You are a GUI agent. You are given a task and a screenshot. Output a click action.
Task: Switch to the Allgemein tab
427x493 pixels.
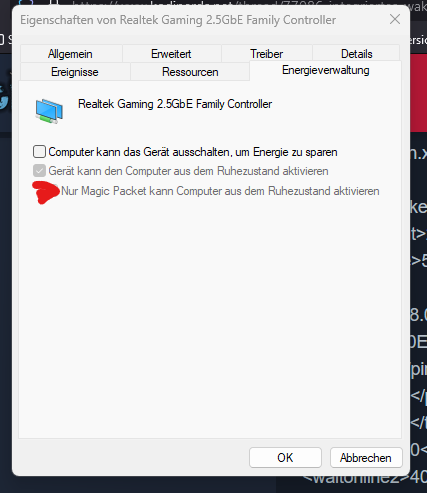pyautogui.click(x=70, y=54)
